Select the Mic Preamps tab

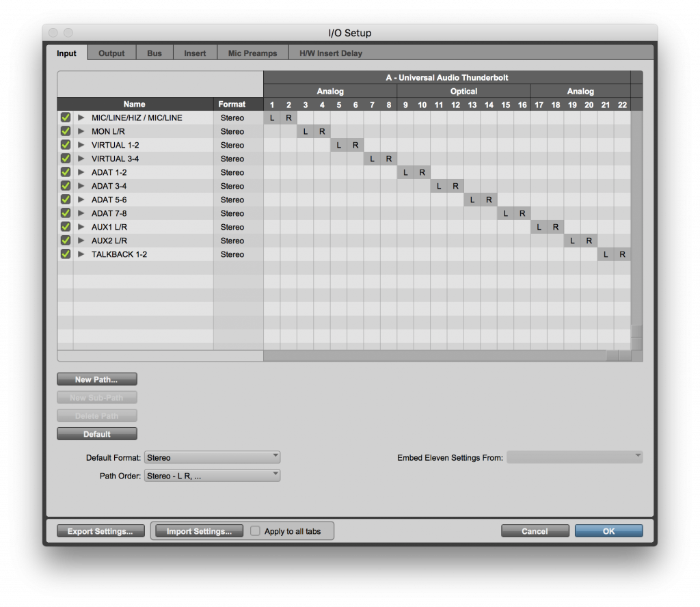[x=252, y=52]
